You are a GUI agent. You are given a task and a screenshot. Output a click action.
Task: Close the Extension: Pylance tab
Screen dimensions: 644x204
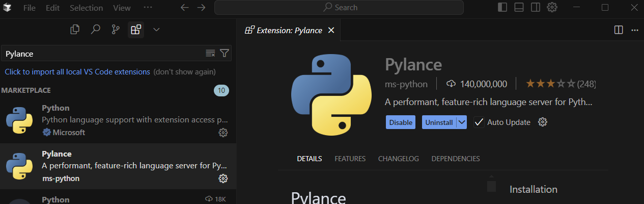[x=331, y=30]
